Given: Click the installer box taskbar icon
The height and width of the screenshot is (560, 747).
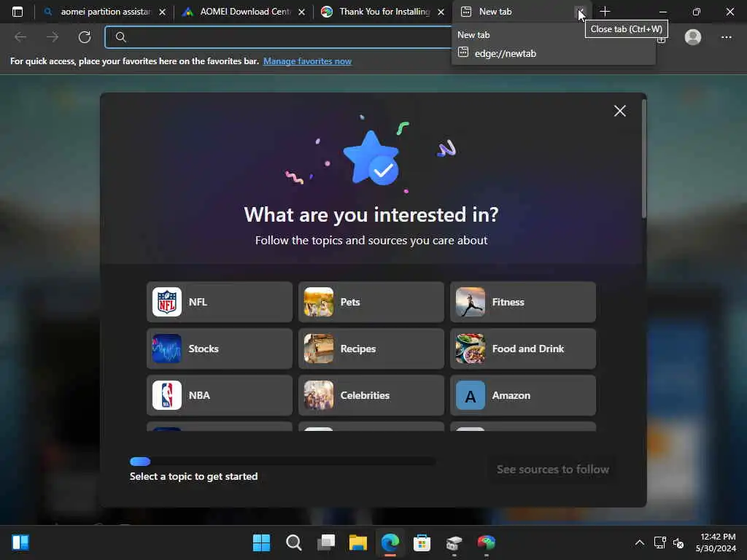Looking at the screenshot, I should click(454, 542).
